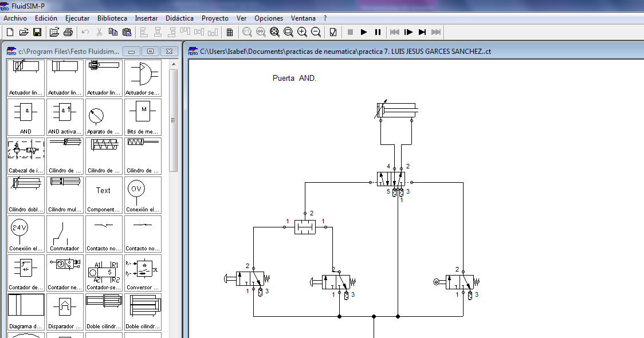Image resolution: width=644 pixels, height=338 pixels.
Task: Open the Edición menu
Action: point(46,18)
